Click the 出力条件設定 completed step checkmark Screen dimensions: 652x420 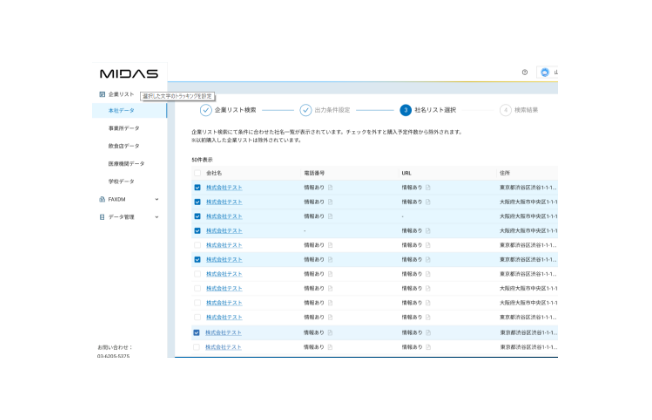pyautogui.click(x=306, y=110)
